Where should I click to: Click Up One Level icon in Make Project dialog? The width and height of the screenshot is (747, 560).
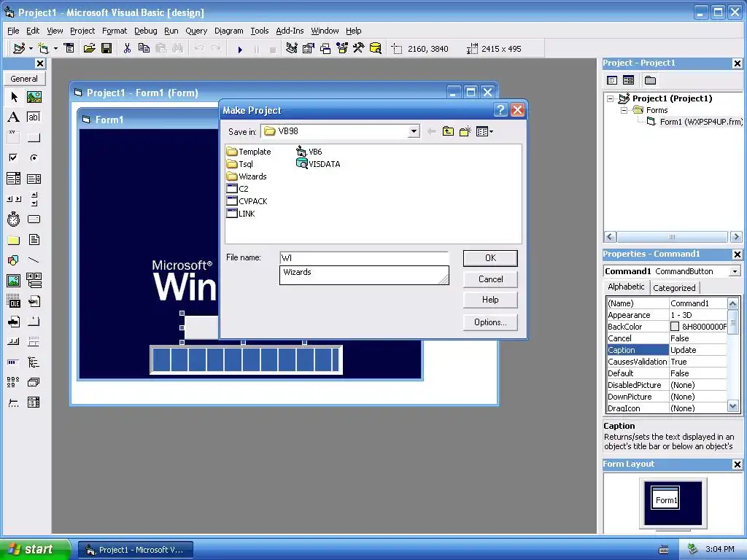point(448,131)
